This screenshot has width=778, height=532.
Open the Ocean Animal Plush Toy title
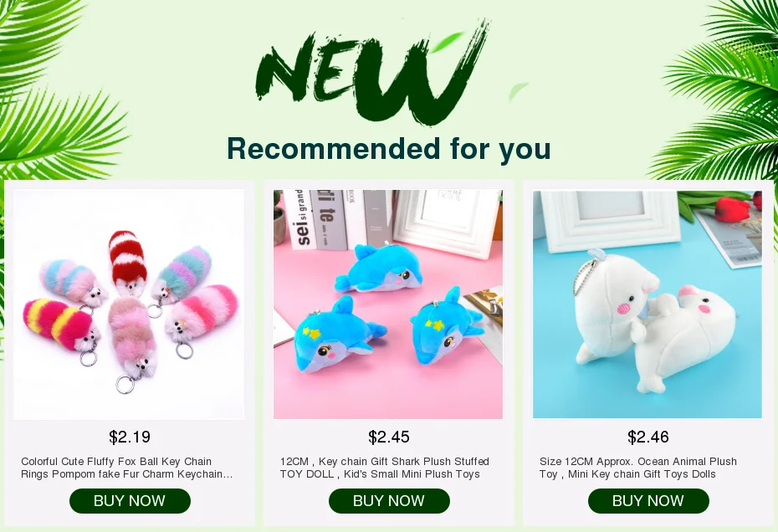[638, 468]
